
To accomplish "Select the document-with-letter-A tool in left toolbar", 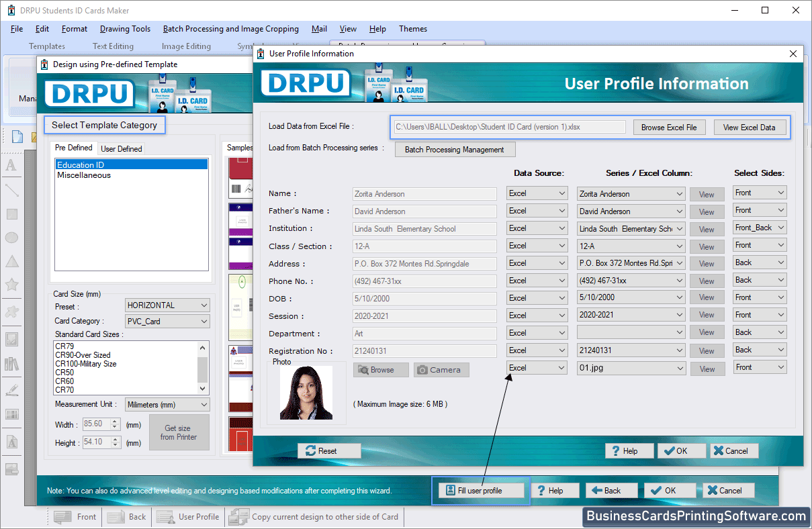I will tap(11, 442).
